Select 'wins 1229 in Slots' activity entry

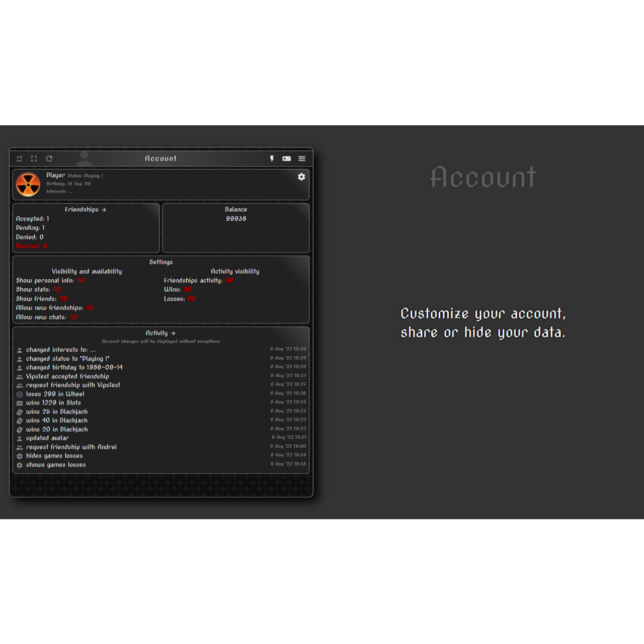[53, 403]
